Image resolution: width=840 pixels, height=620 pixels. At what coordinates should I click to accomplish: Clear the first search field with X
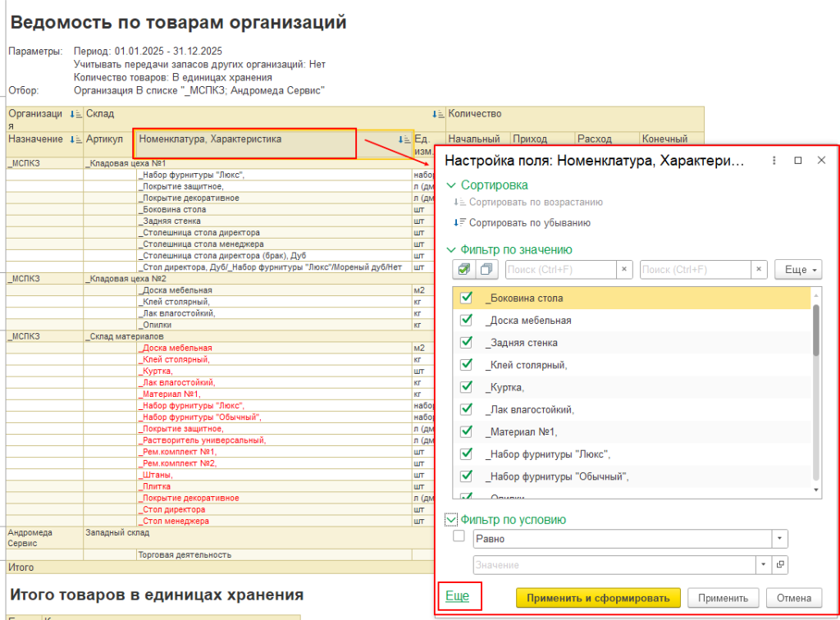623,269
